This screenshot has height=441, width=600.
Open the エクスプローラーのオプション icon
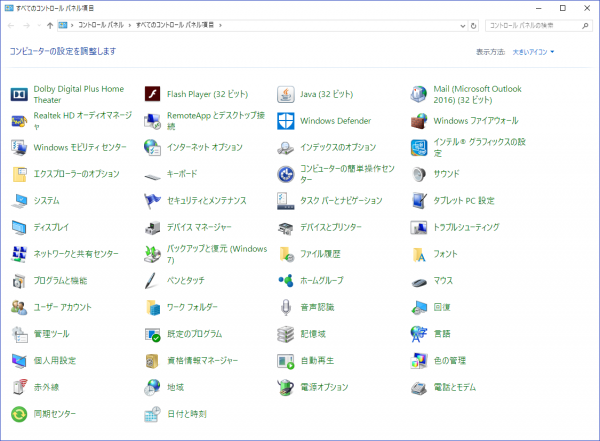tap(19, 174)
